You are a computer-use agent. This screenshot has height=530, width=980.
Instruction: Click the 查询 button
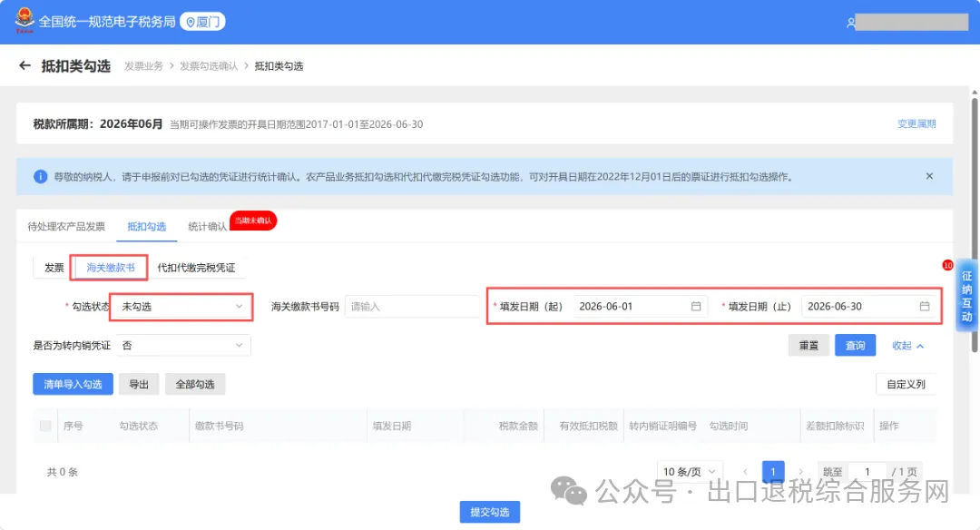click(855, 346)
